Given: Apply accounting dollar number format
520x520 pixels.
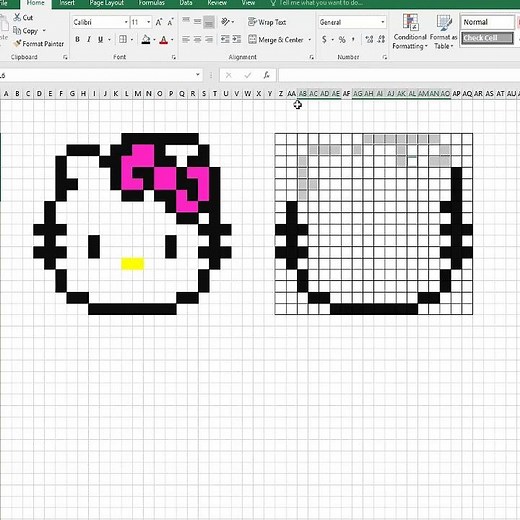Looking at the screenshot, I should tap(324, 40).
